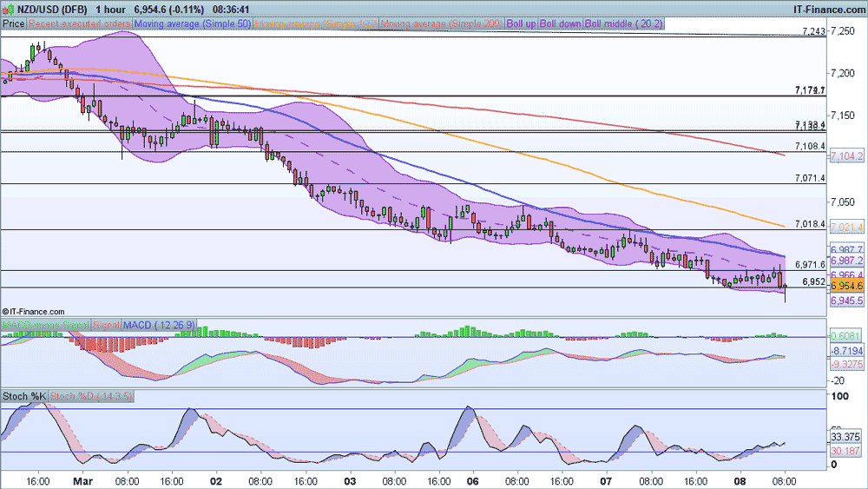Click the 02 date label on time axis
This screenshot has height=489, width=868.
216,481
